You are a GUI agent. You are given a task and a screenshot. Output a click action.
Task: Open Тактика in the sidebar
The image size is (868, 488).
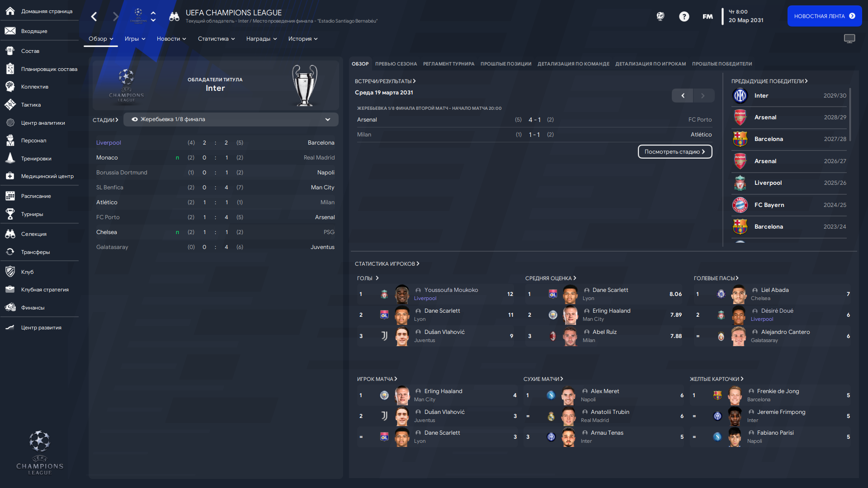coord(31,105)
